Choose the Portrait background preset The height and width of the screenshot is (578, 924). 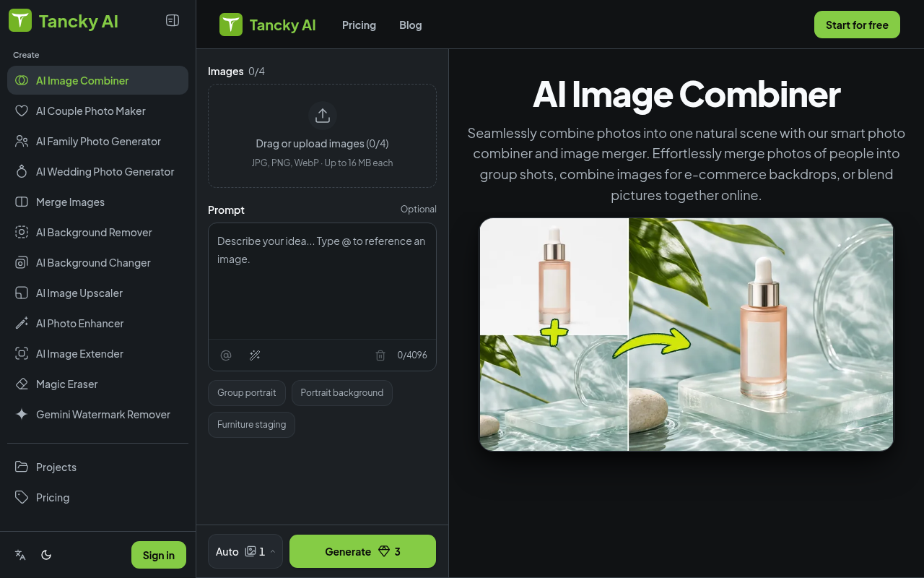coord(342,392)
